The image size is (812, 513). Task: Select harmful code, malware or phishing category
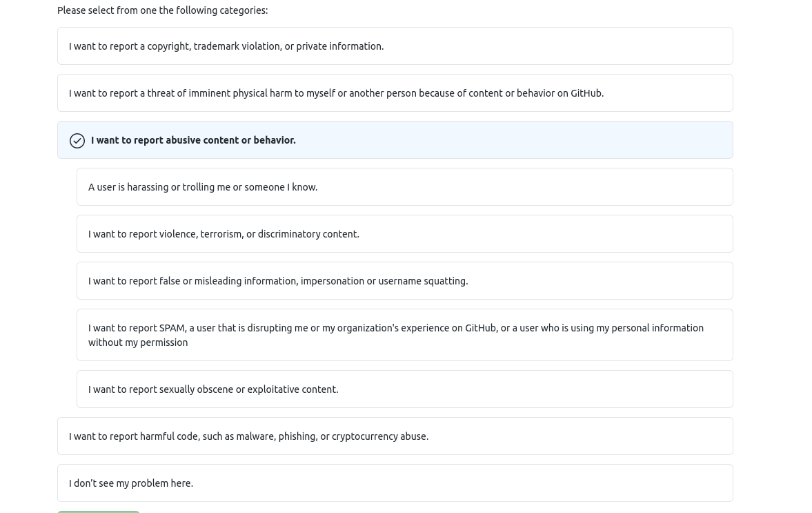pos(395,436)
